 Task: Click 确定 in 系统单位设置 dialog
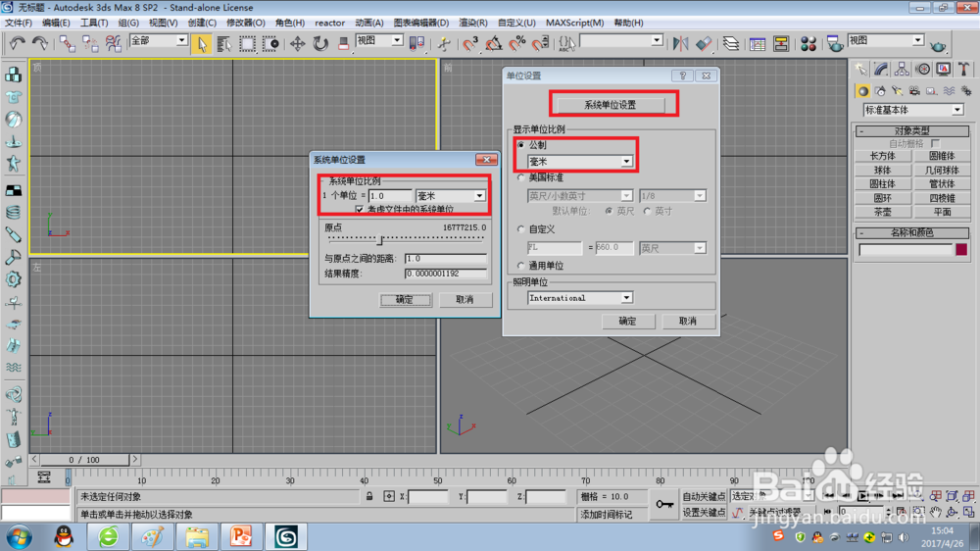(x=405, y=300)
